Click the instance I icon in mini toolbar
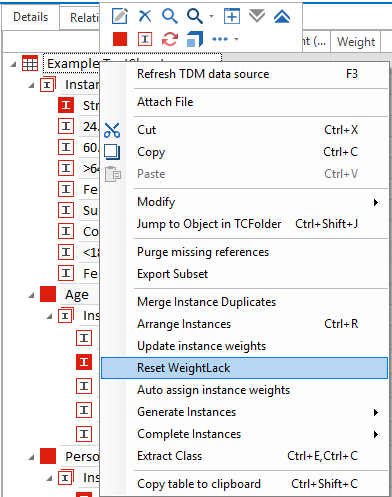 [145, 39]
